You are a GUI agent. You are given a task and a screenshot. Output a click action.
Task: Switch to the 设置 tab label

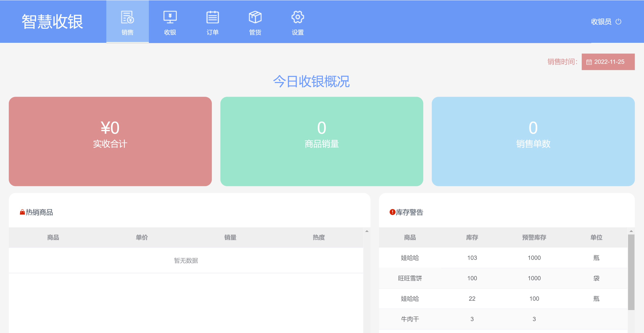[x=298, y=32]
